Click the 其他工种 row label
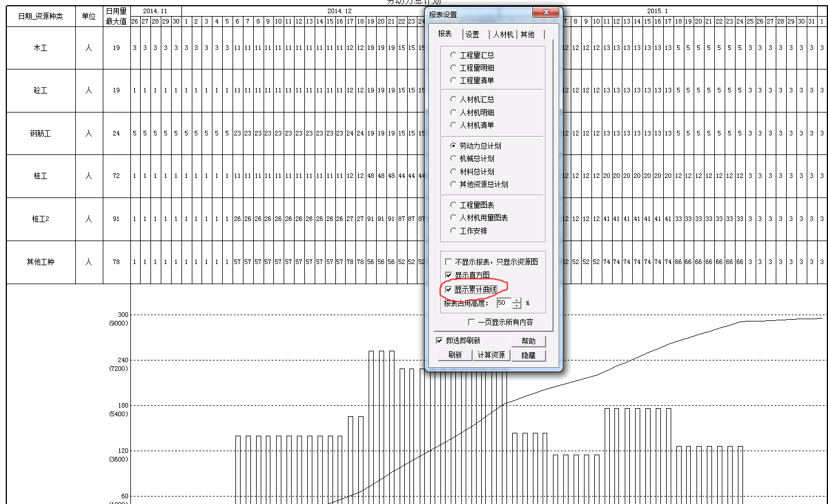Viewport: 828px width, 504px height. click(40, 262)
